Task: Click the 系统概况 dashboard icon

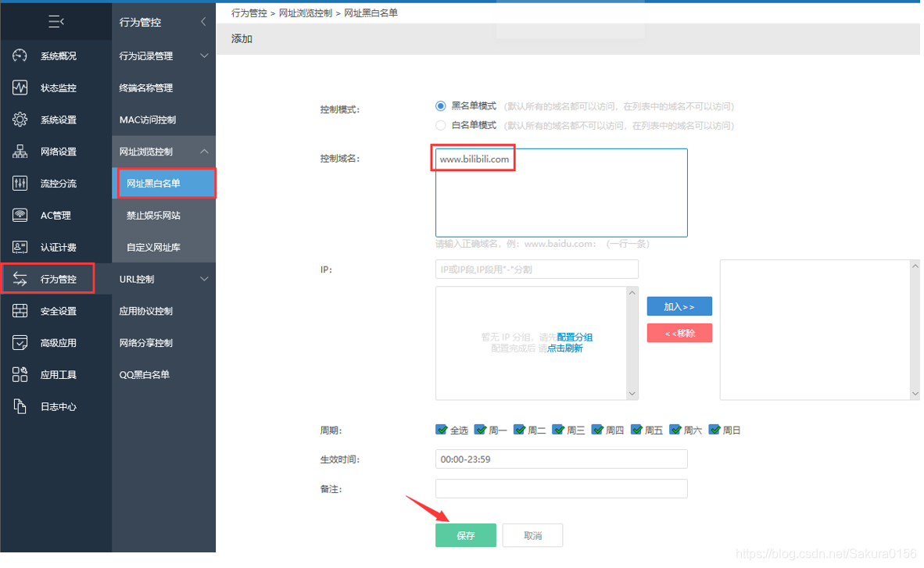Action: click(20, 55)
